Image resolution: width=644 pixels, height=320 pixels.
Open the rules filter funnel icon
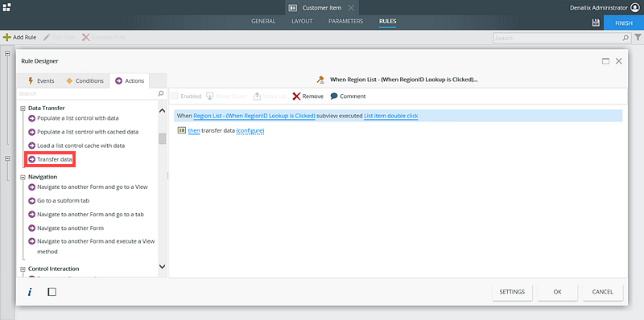tap(638, 38)
